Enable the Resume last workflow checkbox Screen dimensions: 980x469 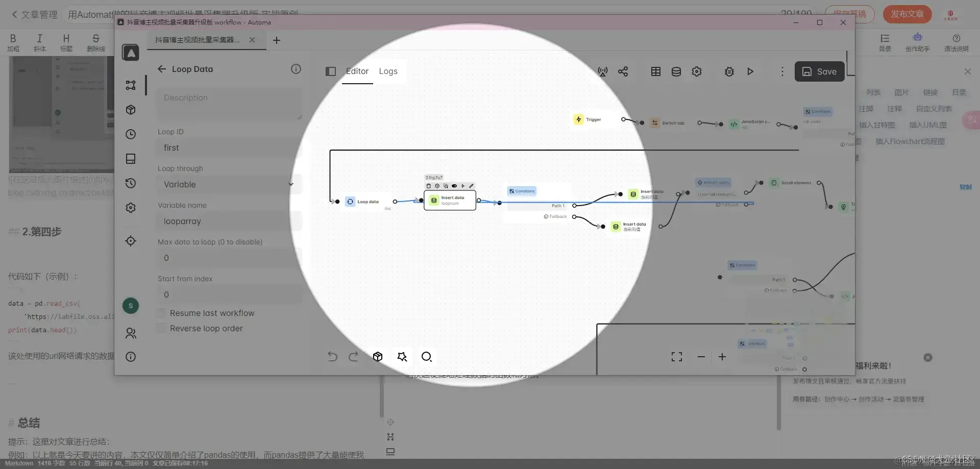[x=161, y=313]
